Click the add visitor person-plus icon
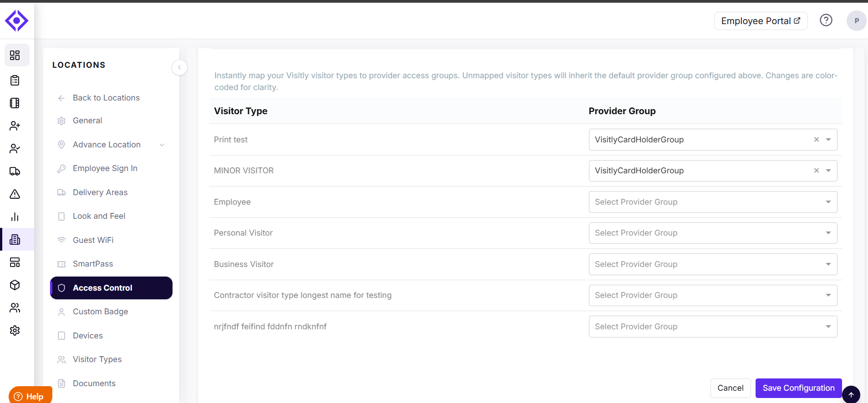The width and height of the screenshot is (868, 403). [x=15, y=126]
